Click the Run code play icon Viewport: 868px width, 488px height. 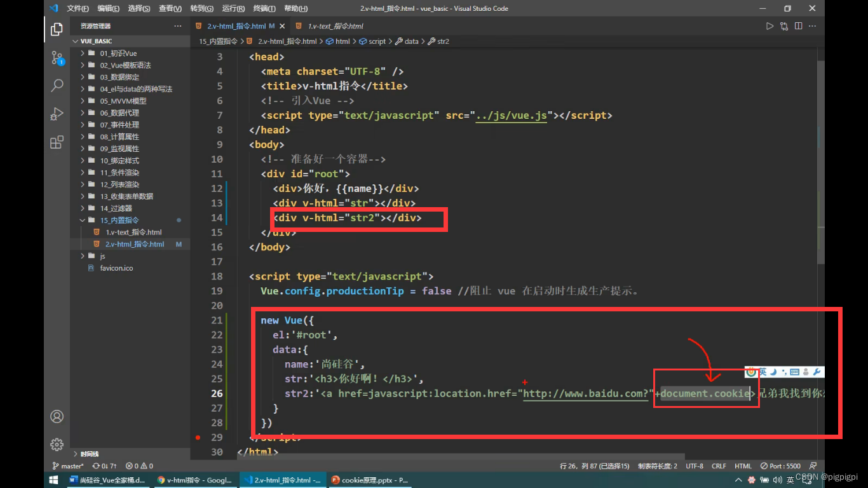(770, 26)
